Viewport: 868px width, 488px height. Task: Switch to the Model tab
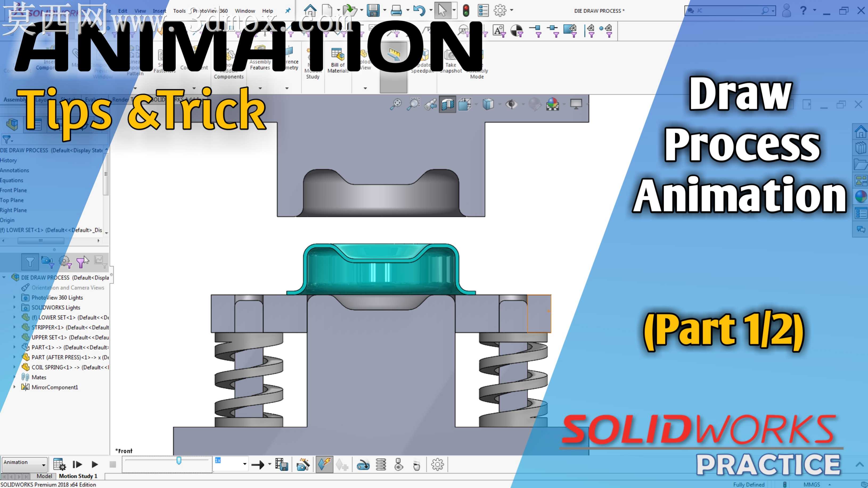[x=44, y=476]
